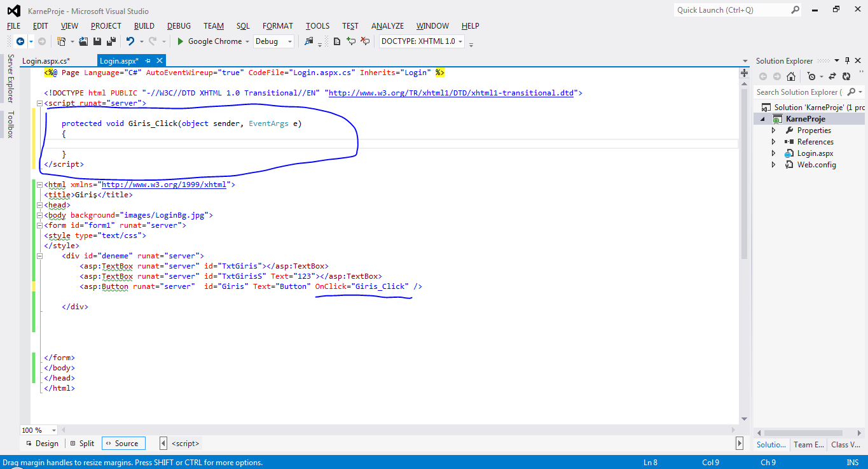
Task: Toggle pin on the Login.aspx tab
Action: pyautogui.click(x=148, y=60)
